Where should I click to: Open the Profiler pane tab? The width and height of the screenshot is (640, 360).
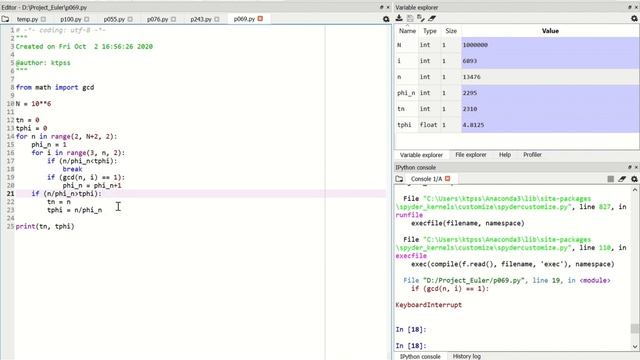(x=532, y=155)
